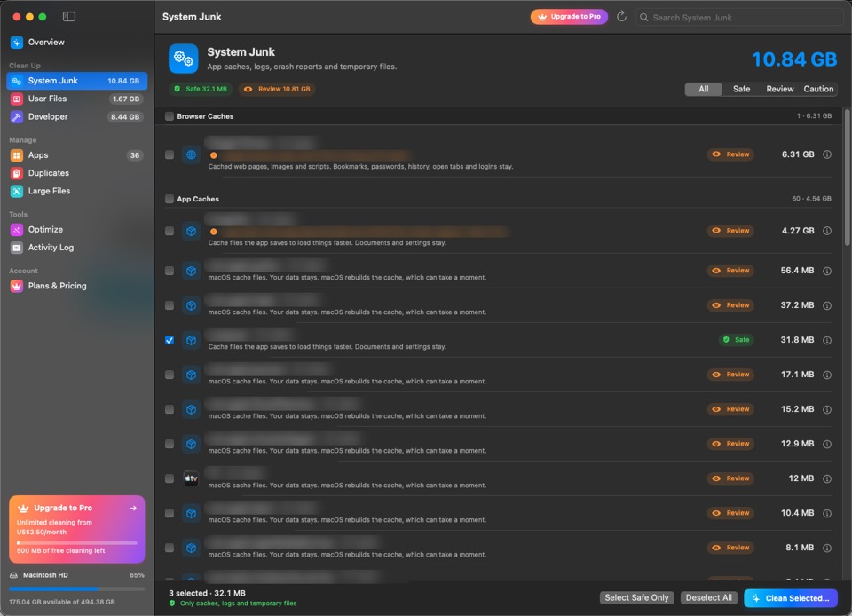Toggle the App Caches group checkbox
The height and width of the screenshot is (616, 852).
click(170, 199)
